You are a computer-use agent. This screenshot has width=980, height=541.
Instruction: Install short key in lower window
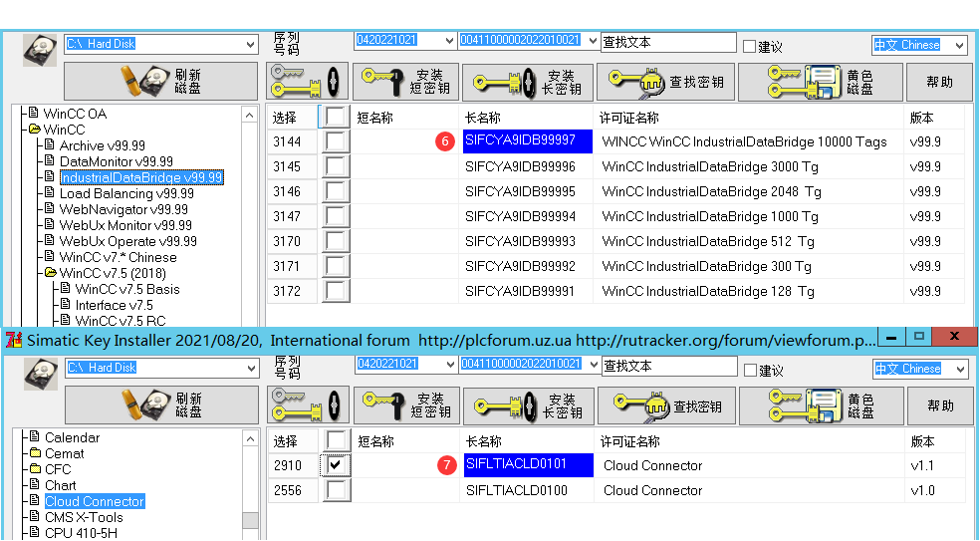[407, 406]
